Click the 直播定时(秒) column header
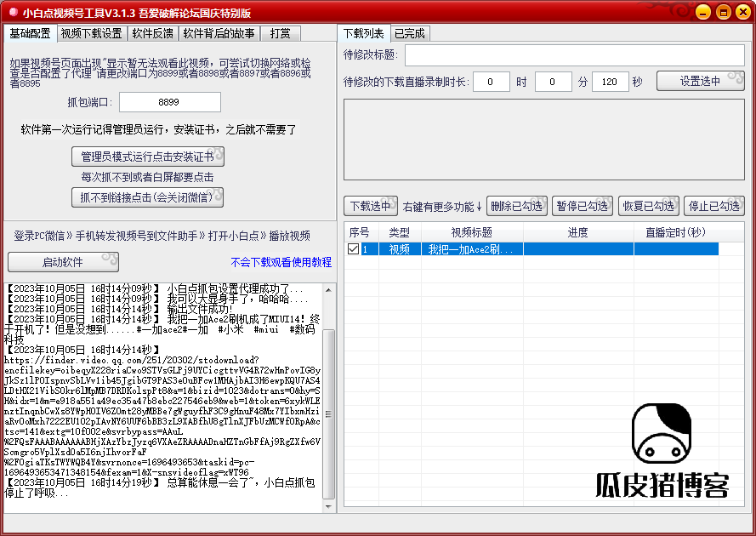Image resolution: width=756 pixels, height=536 pixels. (x=676, y=232)
